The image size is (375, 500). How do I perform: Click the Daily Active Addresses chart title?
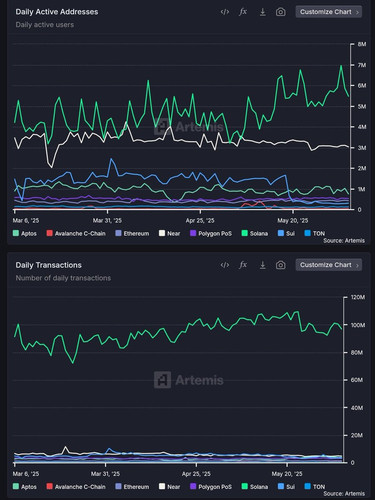click(57, 12)
